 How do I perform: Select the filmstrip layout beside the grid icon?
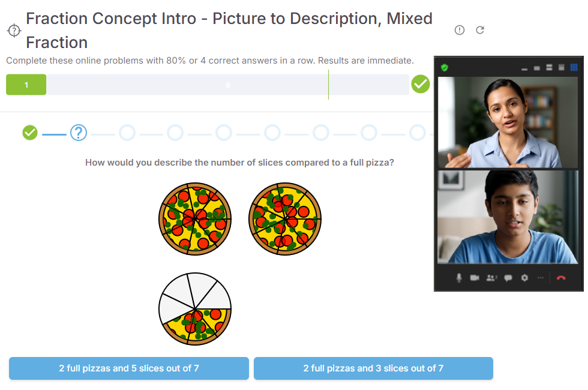[x=562, y=68]
